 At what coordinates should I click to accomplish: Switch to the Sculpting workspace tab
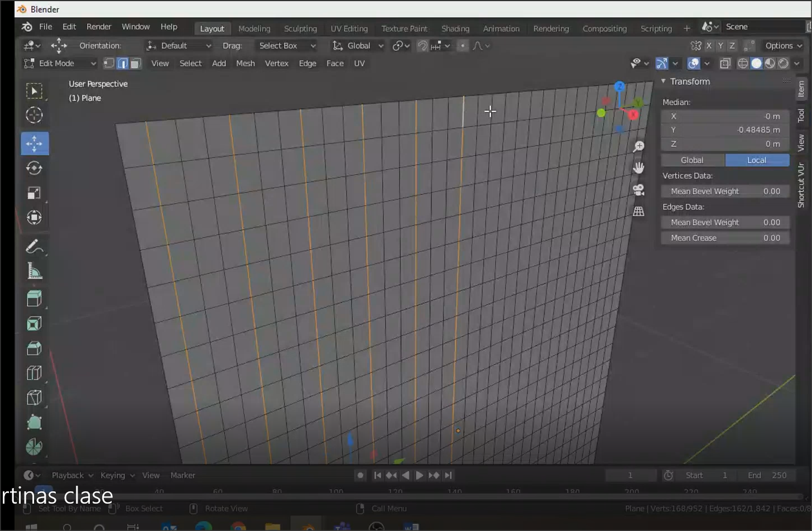pyautogui.click(x=300, y=28)
